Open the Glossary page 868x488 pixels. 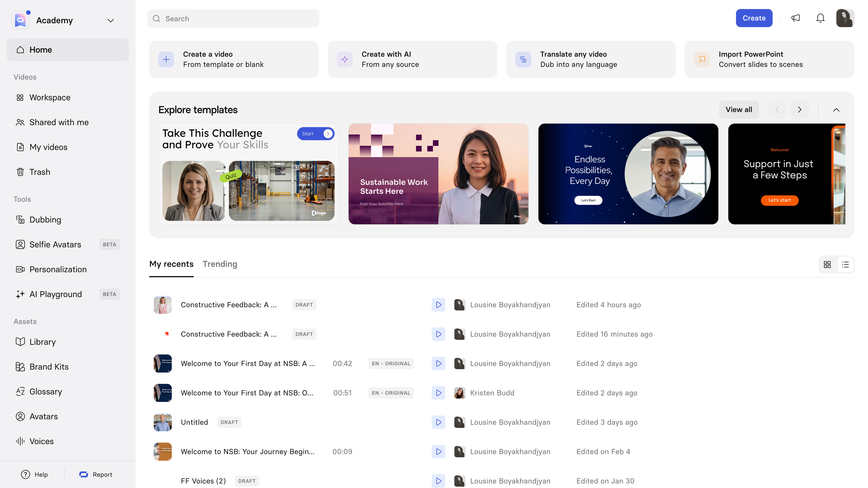[45, 392]
